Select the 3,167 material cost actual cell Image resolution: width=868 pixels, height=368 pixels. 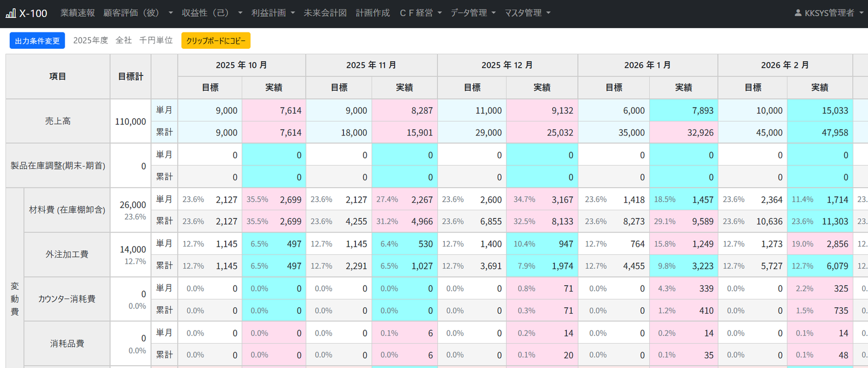tap(542, 199)
